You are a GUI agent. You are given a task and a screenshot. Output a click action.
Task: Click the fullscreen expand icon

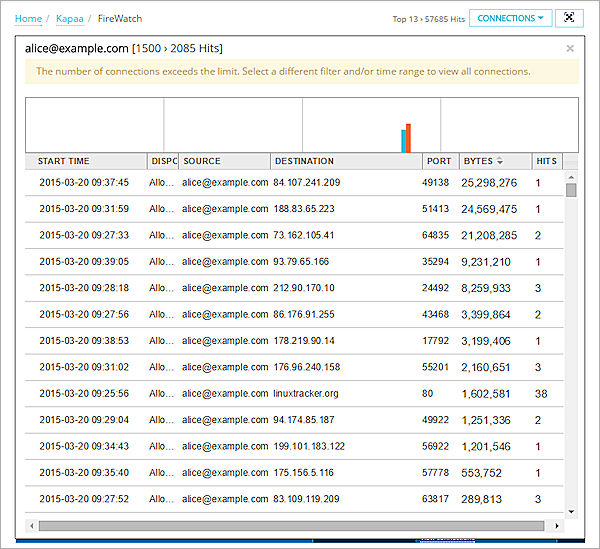pos(569,18)
